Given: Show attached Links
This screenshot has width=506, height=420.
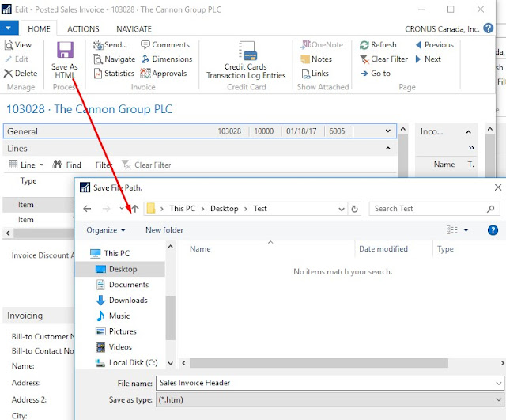Looking at the screenshot, I should point(315,74).
